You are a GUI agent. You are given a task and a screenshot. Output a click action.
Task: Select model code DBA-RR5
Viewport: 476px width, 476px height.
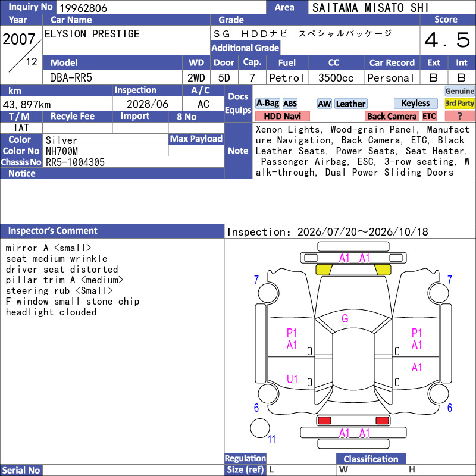pos(71,78)
